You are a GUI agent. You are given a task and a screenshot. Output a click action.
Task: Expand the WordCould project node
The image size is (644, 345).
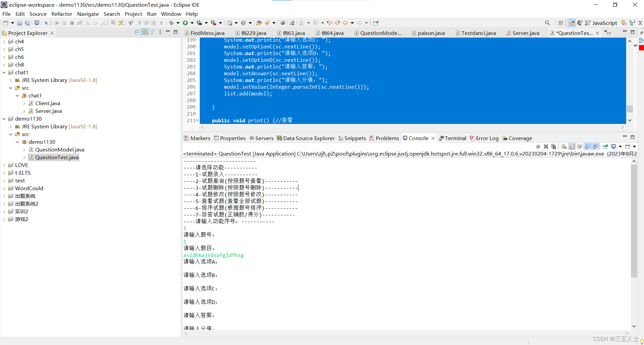coord(4,188)
